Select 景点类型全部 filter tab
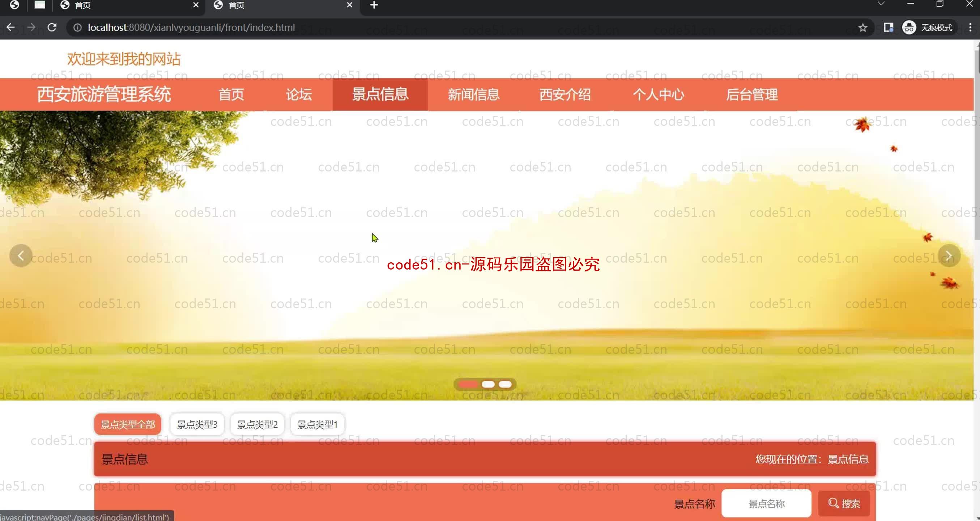The width and height of the screenshot is (980, 521). pyautogui.click(x=128, y=424)
